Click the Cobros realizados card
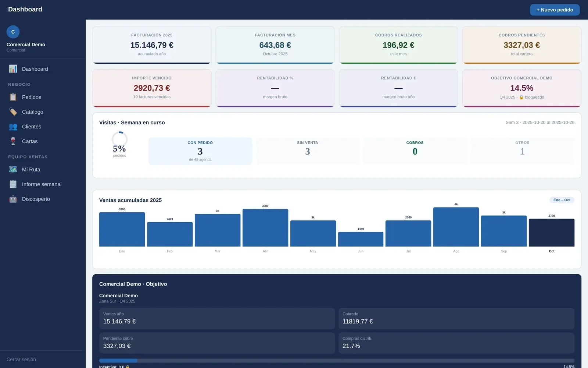The width and height of the screenshot is (588, 368). pyautogui.click(x=398, y=45)
